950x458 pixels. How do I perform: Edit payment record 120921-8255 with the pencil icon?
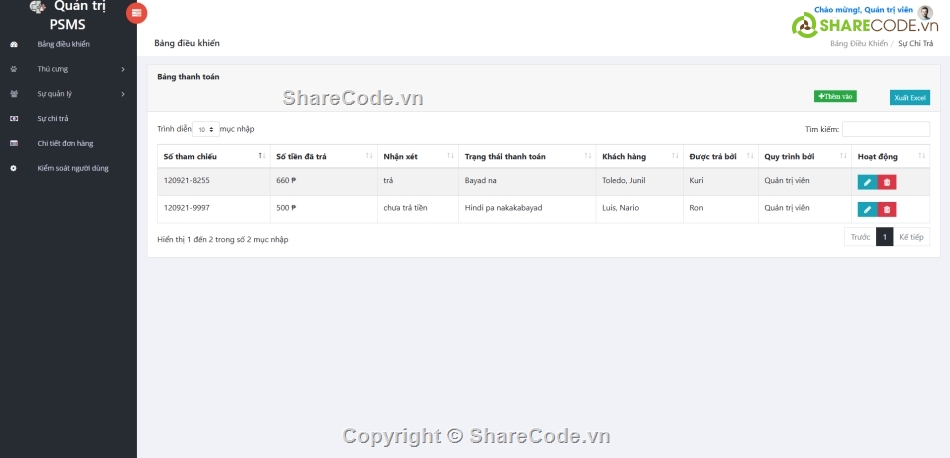867,182
